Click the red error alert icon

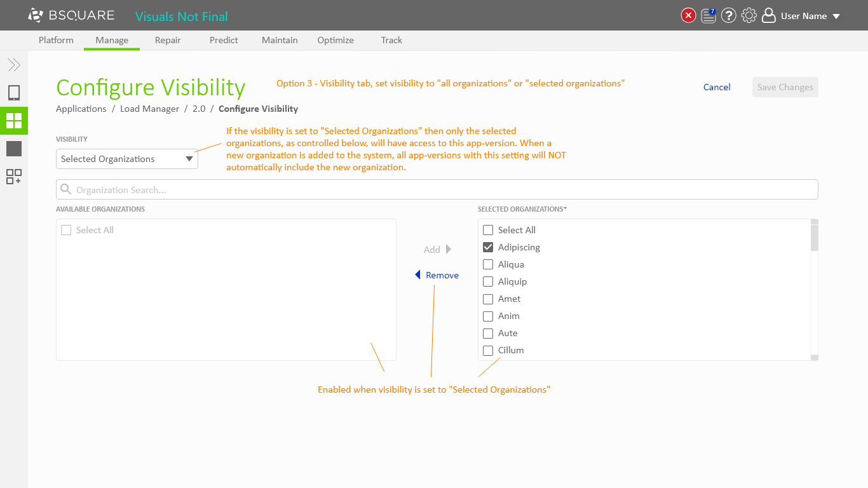688,16
